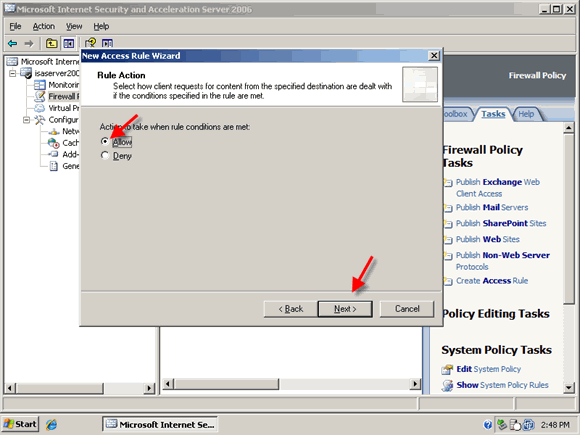580x435 pixels.
Task: Click the task pane scroll down arrow
Action: 569,387
